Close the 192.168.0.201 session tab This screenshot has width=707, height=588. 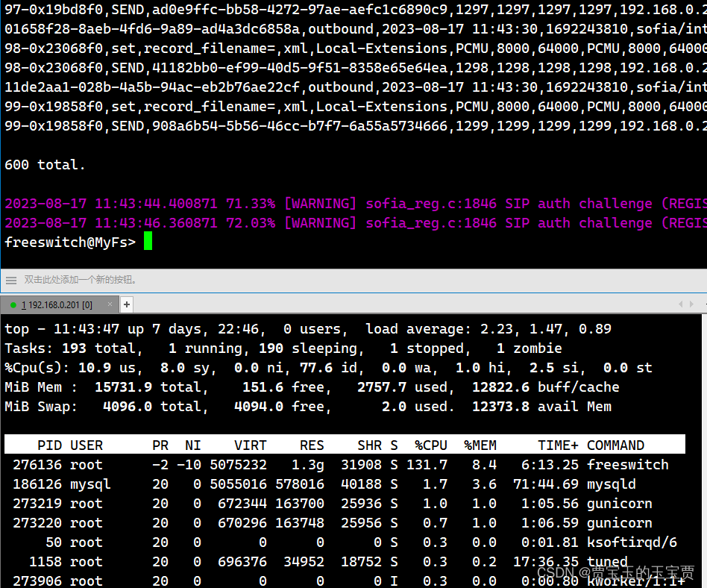point(110,304)
